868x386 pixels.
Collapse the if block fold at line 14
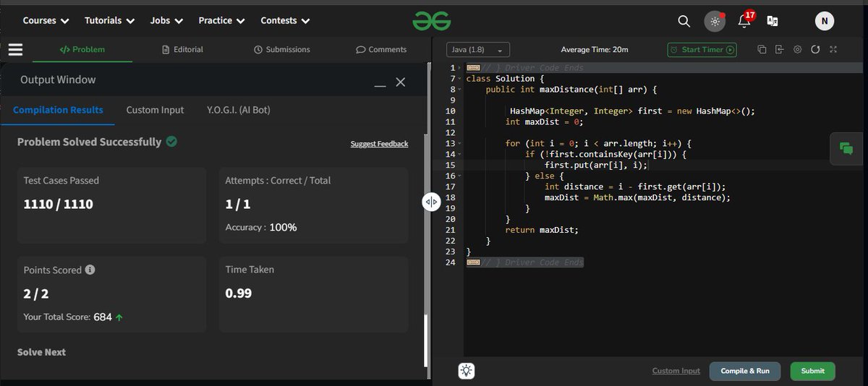(x=460, y=154)
